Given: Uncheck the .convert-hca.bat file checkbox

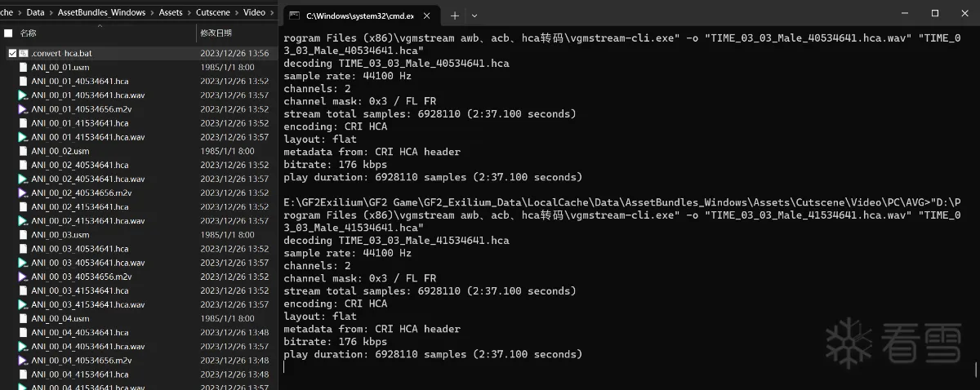Looking at the screenshot, I should pos(12,53).
